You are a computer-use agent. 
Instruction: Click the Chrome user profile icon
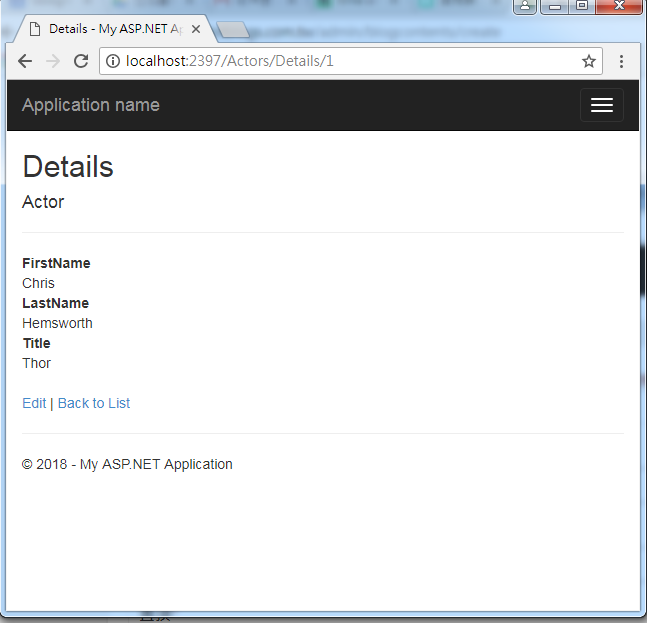coord(525,6)
